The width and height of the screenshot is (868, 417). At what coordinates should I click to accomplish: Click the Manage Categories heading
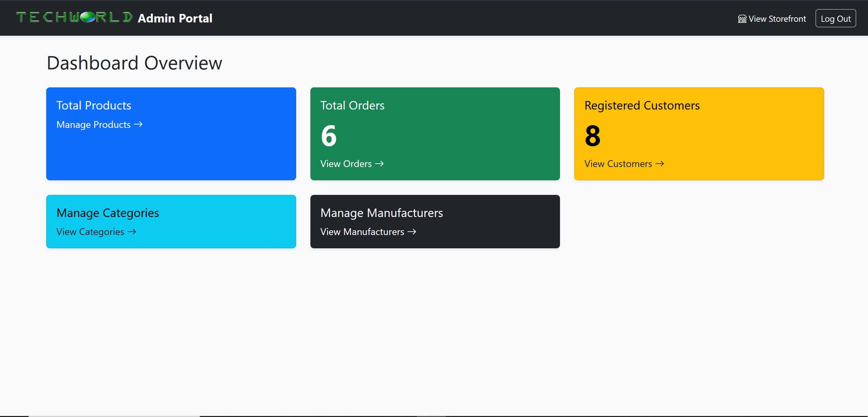pyautogui.click(x=108, y=213)
